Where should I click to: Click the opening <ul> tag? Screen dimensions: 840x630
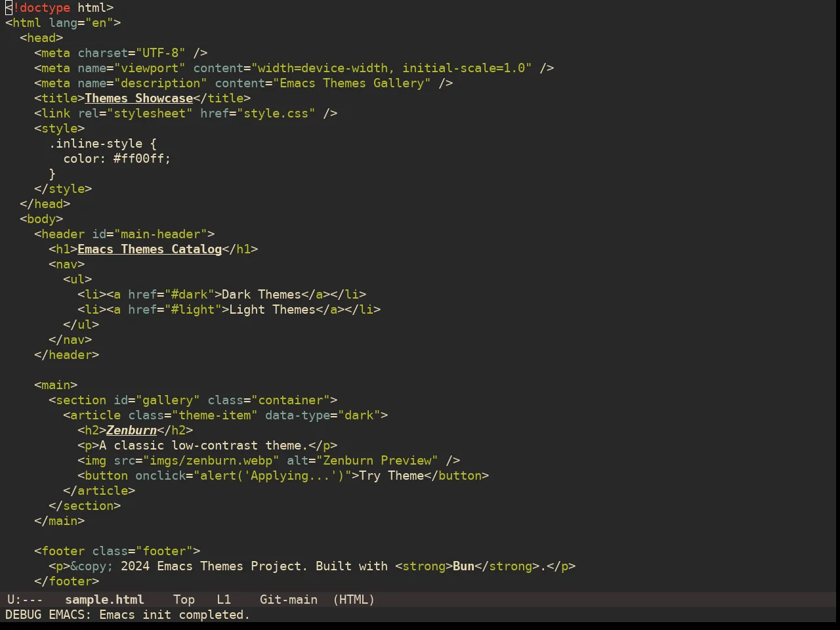[77, 280]
